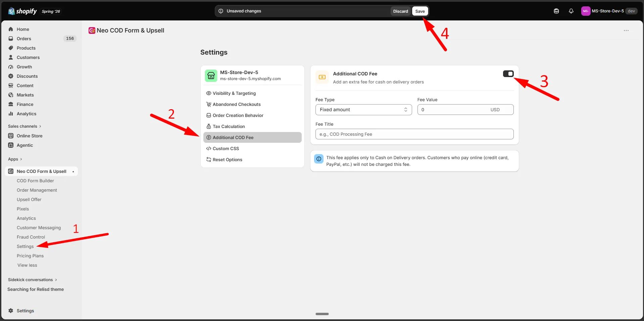644x321 pixels.
Task: Open Pricing Plans page
Action: [30, 256]
